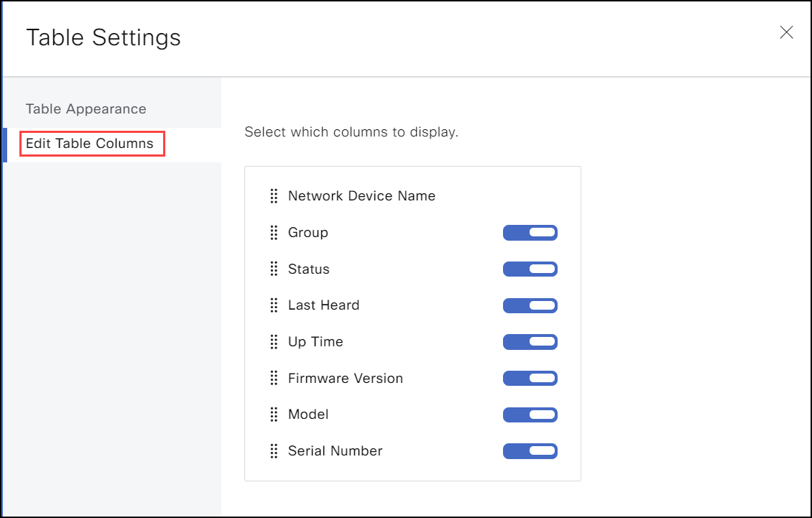Image resolution: width=812 pixels, height=518 pixels.
Task: Click the Firmware Version column label
Action: coord(346,378)
